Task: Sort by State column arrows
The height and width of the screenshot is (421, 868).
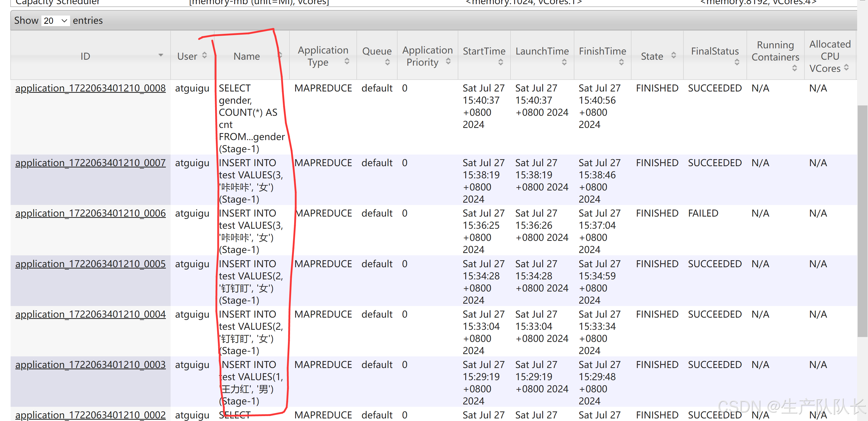Action: 674,56
